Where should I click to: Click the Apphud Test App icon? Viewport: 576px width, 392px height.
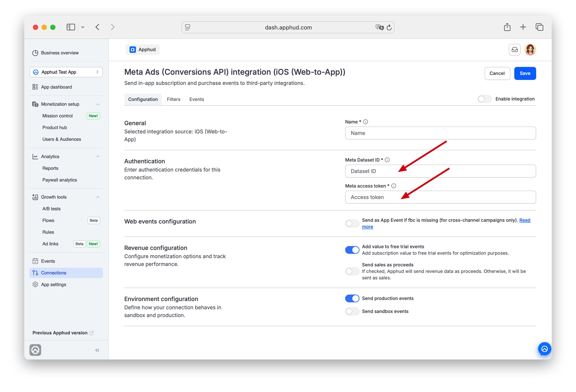pyautogui.click(x=36, y=72)
